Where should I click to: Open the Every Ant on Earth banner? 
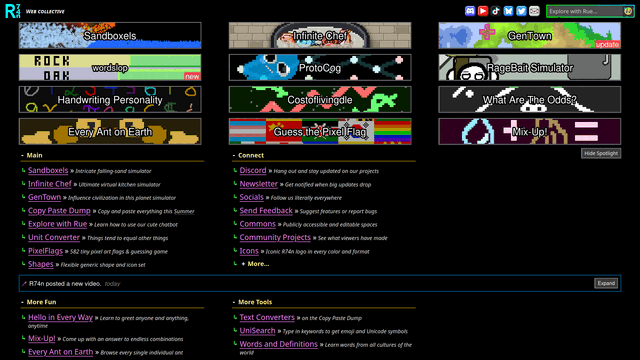click(x=110, y=131)
